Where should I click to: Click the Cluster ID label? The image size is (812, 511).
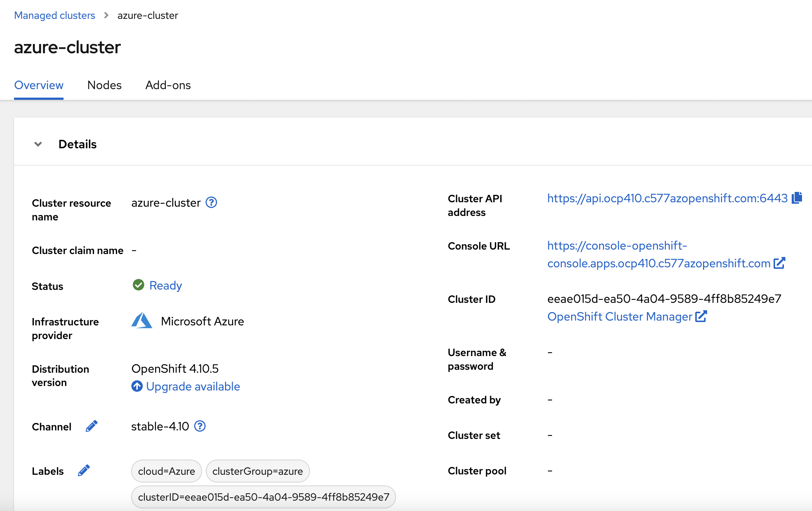[x=472, y=299]
